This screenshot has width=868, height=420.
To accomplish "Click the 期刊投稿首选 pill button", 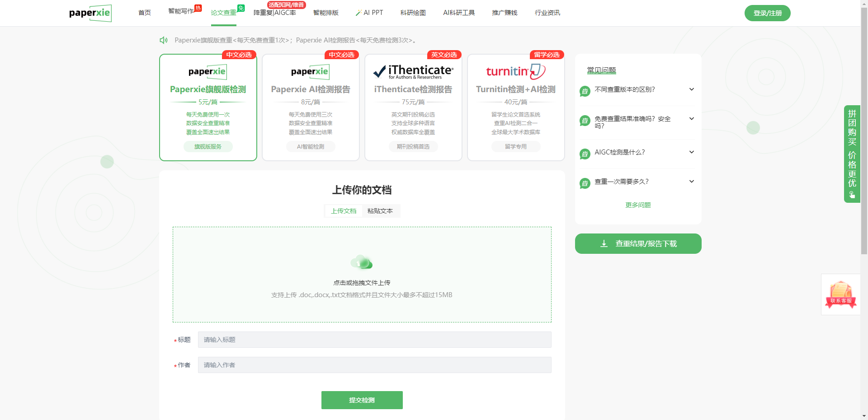I will point(413,146).
